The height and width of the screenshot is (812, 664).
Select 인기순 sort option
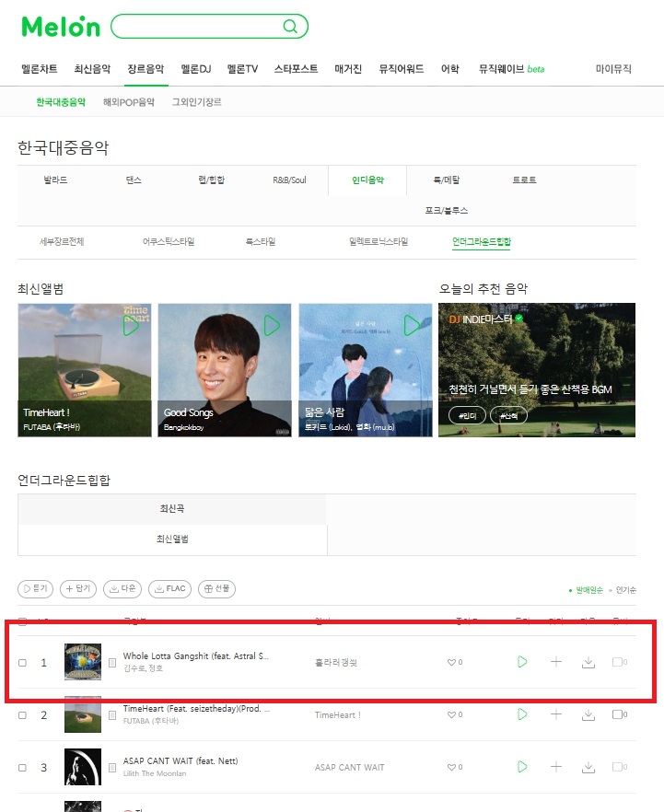[x=625, y=590]
